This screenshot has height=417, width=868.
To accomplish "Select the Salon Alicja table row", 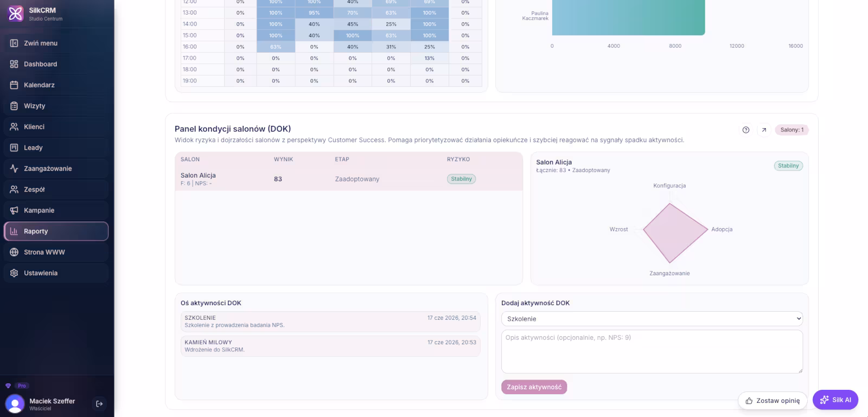I will pos(349,179).
